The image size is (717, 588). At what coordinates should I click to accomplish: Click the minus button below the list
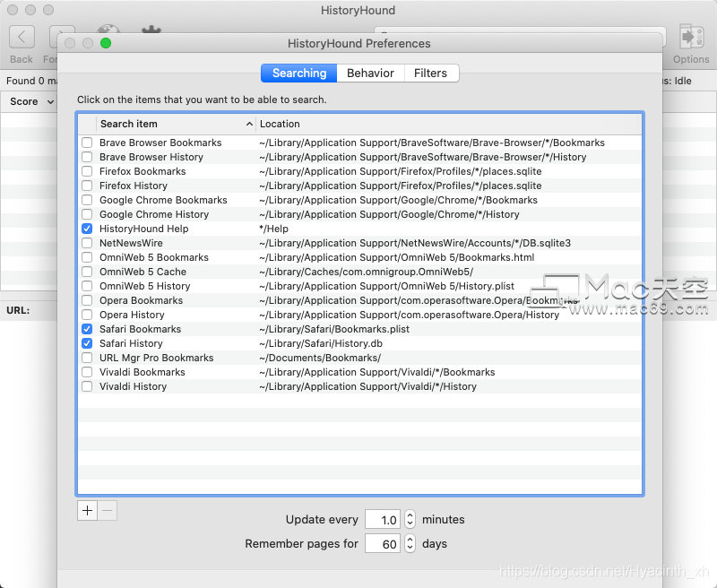[x=108, y=511]
